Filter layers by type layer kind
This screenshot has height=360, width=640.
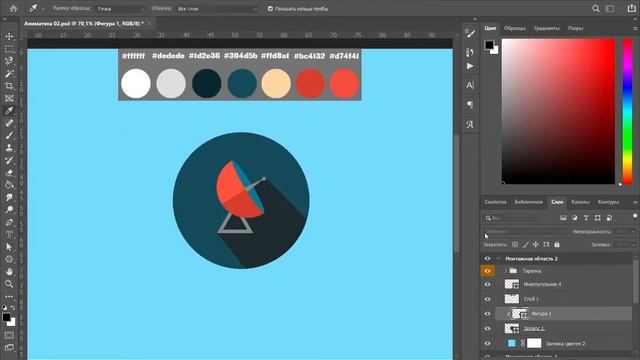(x=586, y=218)
